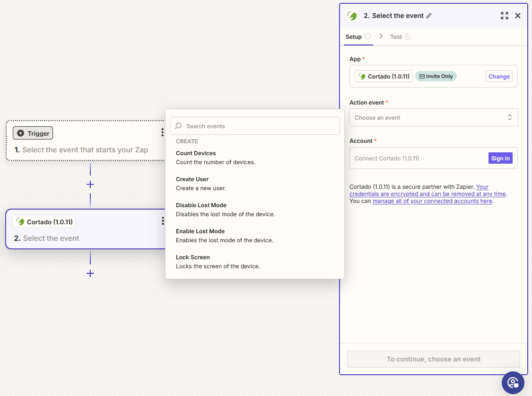Choose the Disable Lost Mode event
Viewport: 532px width, 396px height.
[x=254, y=210]
